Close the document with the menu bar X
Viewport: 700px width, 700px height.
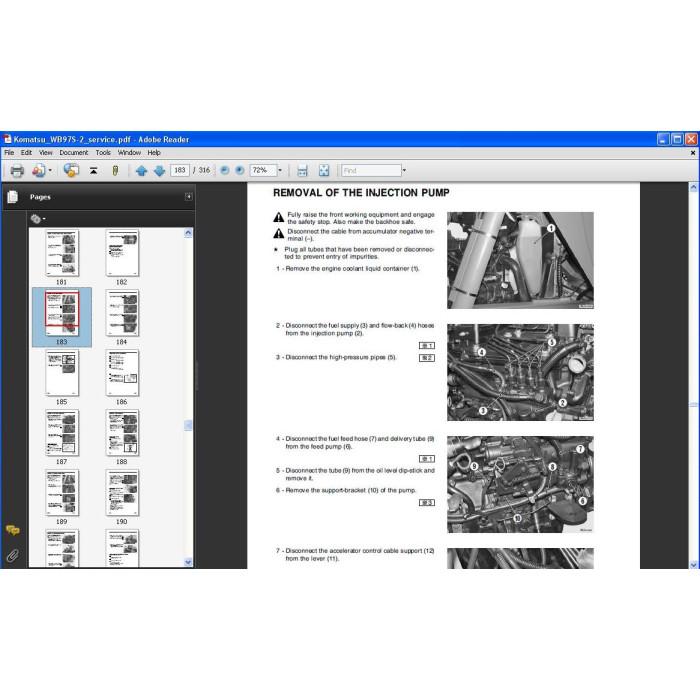click(x=693, y=153)
